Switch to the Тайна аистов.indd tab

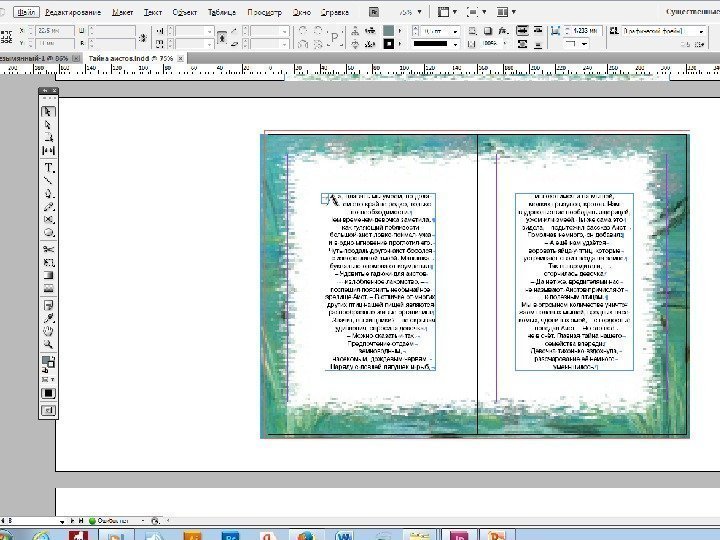(130, 58)
